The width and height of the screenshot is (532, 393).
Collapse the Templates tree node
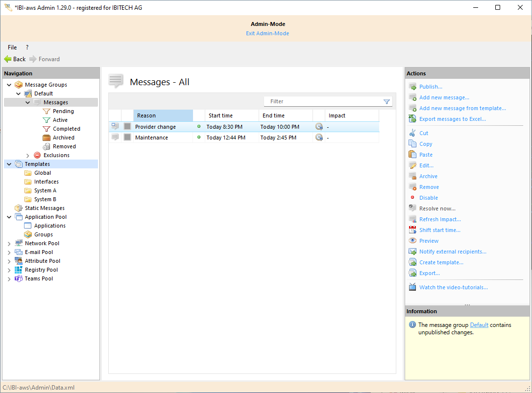coord(9,164)
